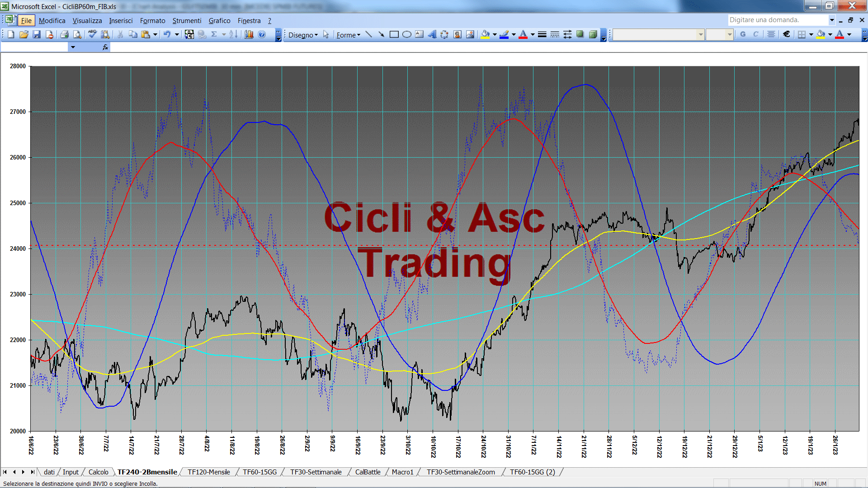Open Print Preview magnifier icon

point(77,35)
